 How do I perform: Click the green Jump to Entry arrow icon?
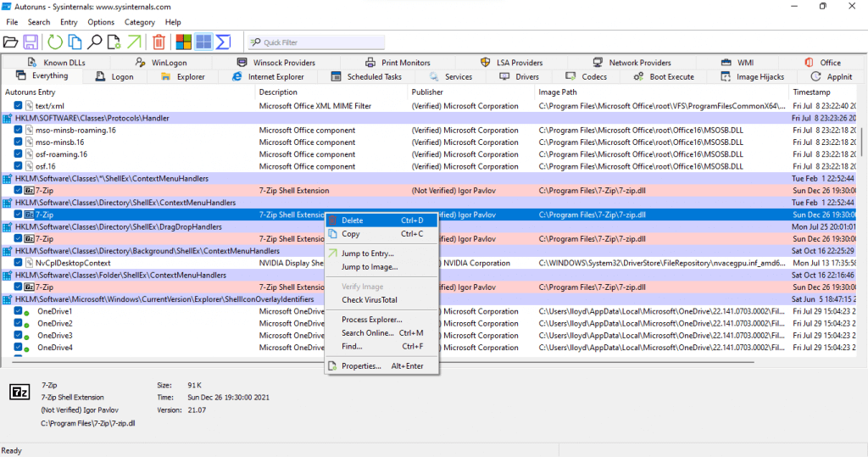coord(135,42)
